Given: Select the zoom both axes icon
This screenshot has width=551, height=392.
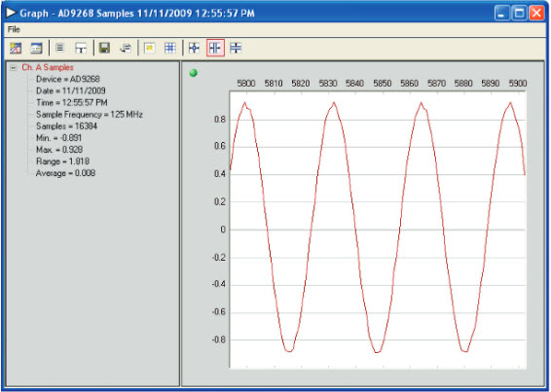Looking at the screenshot, I should coord(194,48).
